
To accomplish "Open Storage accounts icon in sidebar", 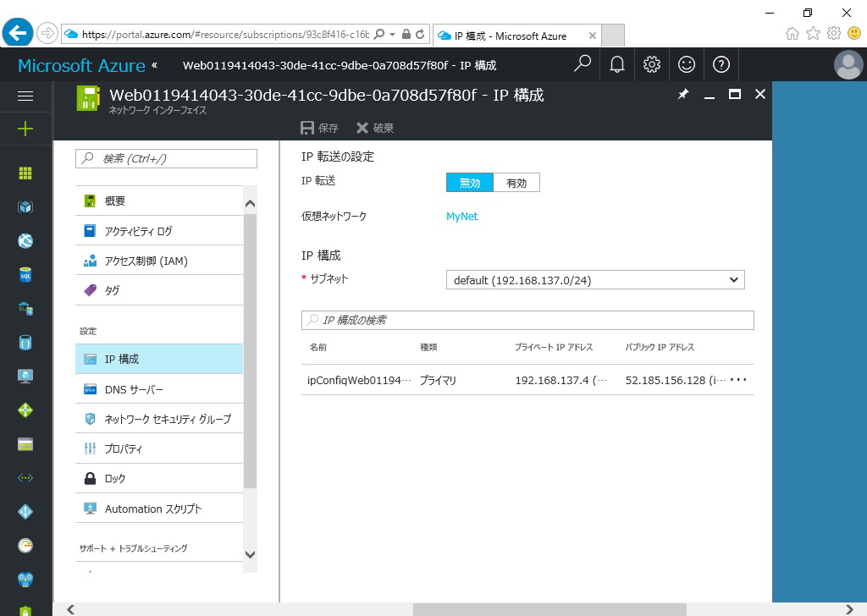I will [25, 444].
